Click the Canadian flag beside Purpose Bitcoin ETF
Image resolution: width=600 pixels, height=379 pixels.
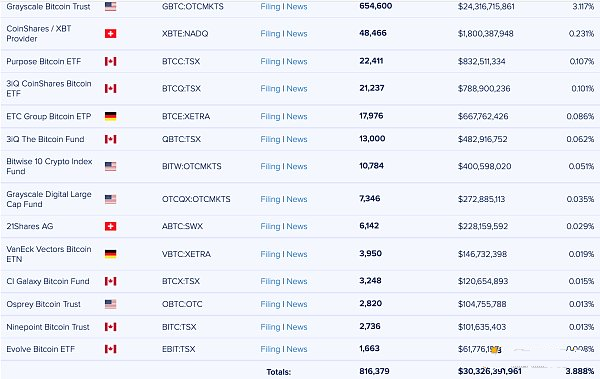pyautogui.click(x=110, y=61)
